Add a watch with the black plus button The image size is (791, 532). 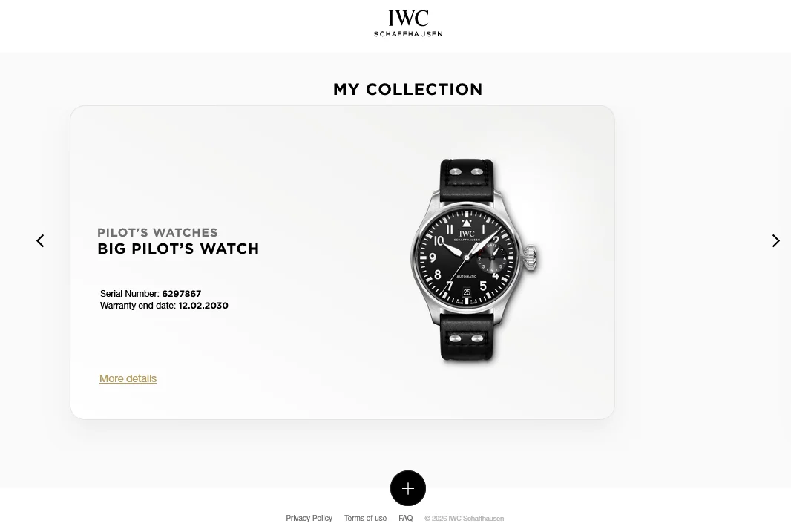pyautogui.click(x=407, y=488)
